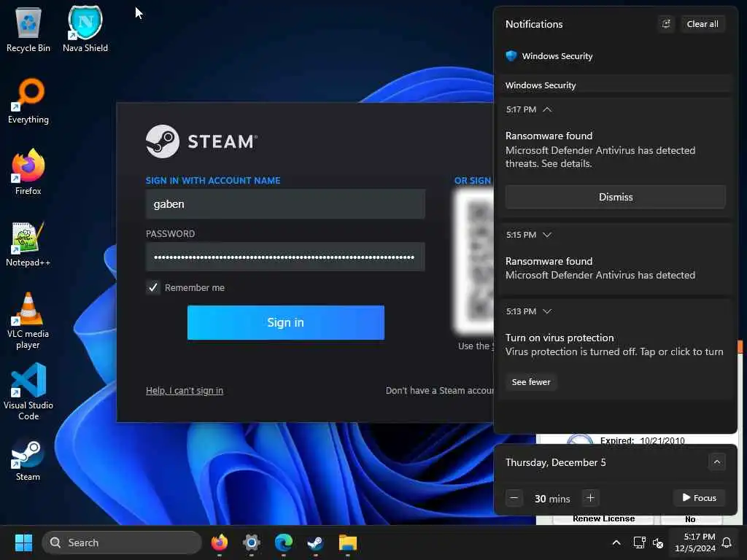Click Renew License in background window
This screenshot has height=560, width=747.
pyautogui.click(x=603, y=518)
